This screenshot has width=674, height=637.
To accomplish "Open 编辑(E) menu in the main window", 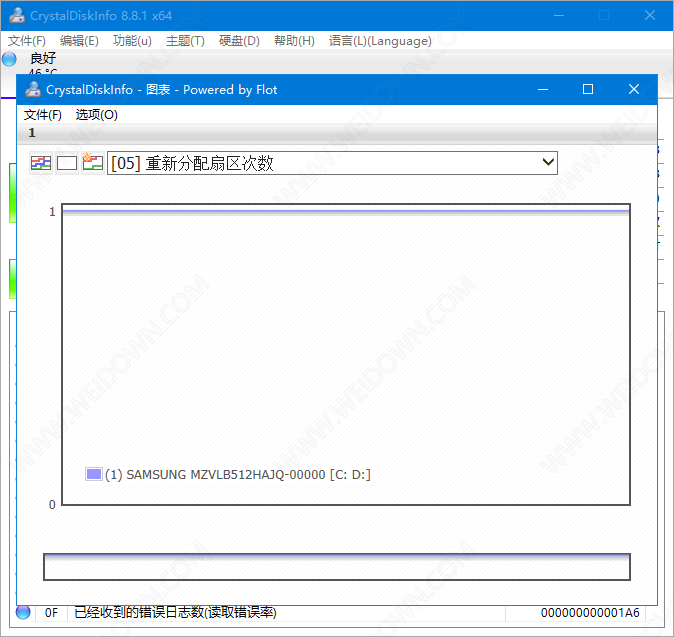I will pyautogui.click(x=79, y=41).
